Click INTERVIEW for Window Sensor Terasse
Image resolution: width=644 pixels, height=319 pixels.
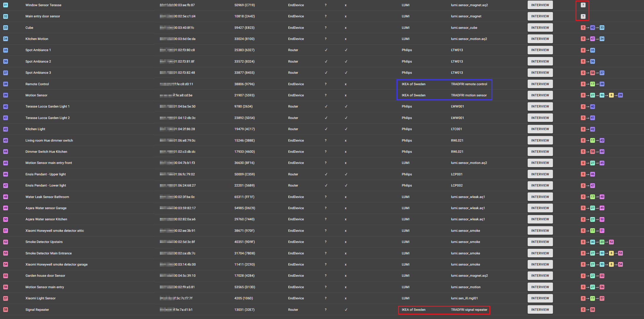pyautogui.click(x=540, y=5)
